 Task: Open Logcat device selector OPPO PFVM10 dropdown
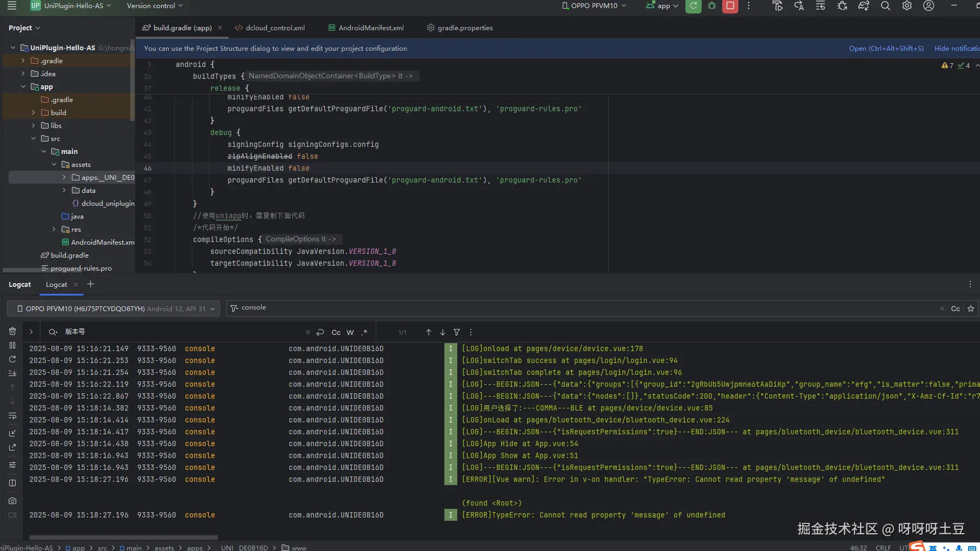point(114,308)
